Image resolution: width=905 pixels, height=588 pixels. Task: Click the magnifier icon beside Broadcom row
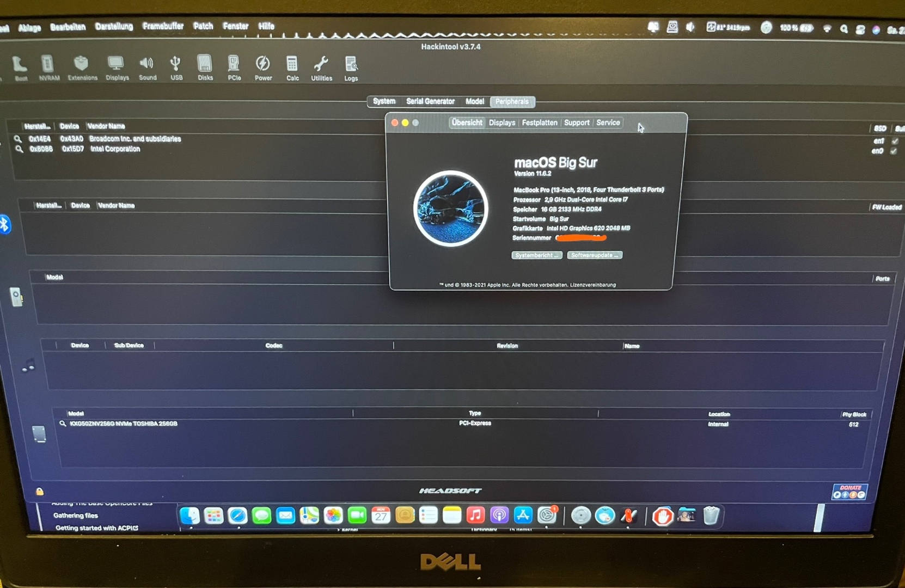coord(18,139)
